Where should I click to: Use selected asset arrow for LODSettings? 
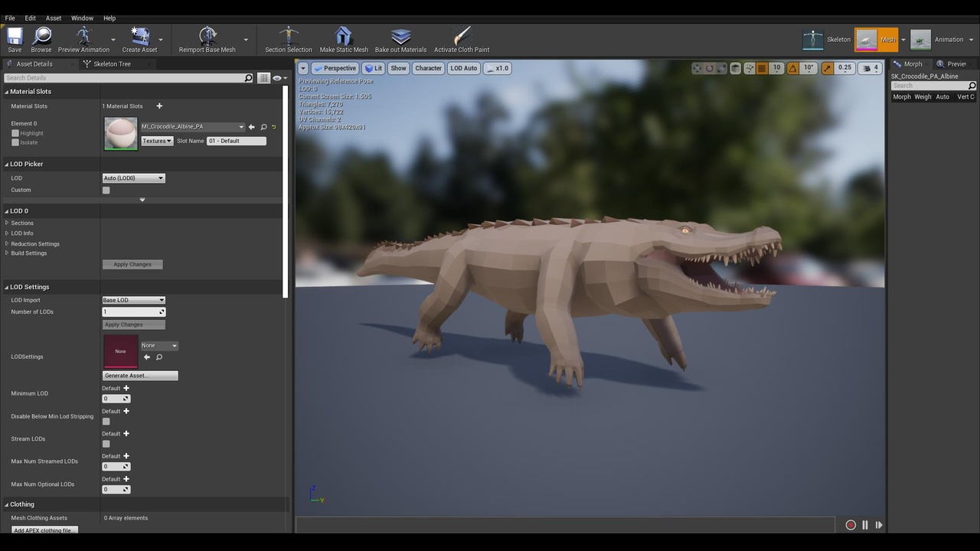(x=147, y=357)
